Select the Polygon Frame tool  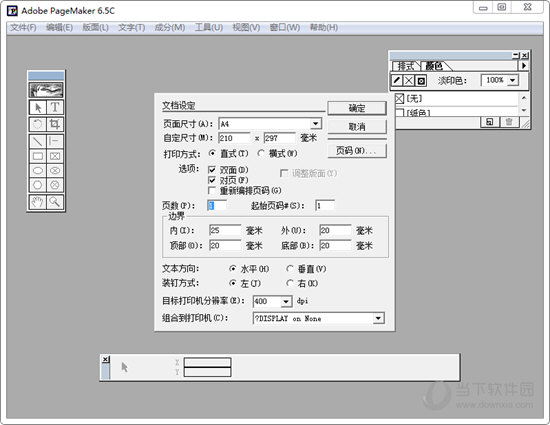click(55, 185)
